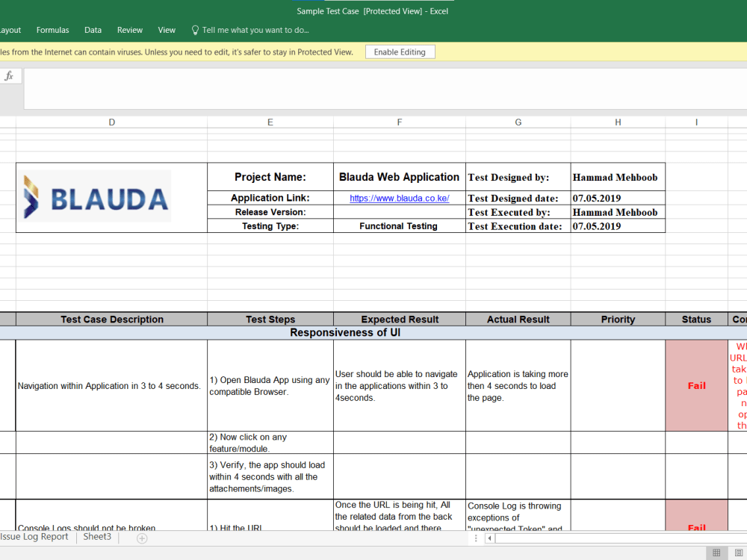Select column E header

point(270,122)
